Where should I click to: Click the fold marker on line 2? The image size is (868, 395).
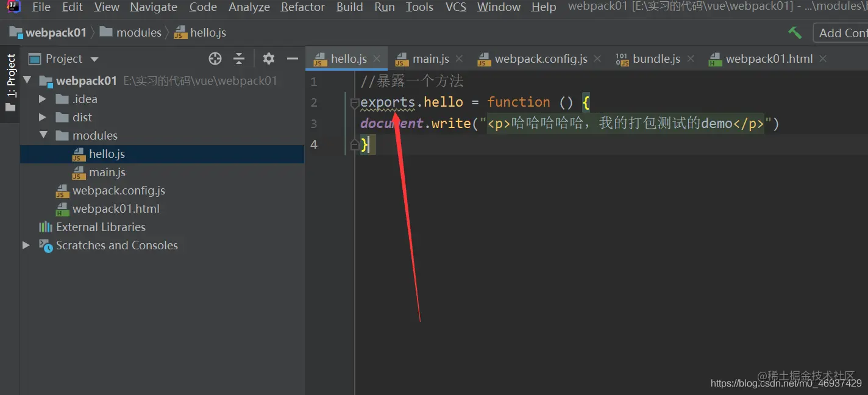(x=355, y=104)
